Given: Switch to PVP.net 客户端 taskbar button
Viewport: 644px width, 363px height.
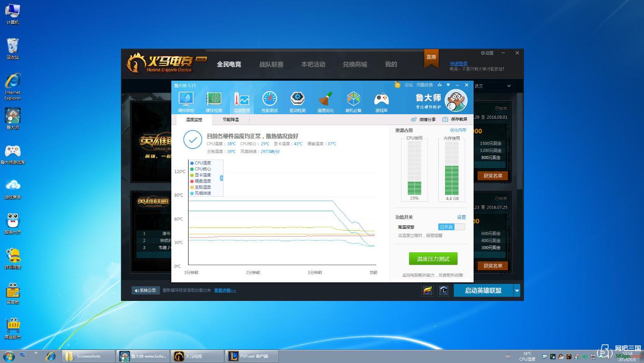Looking at the screenshot, I should (x=252, y=356).
